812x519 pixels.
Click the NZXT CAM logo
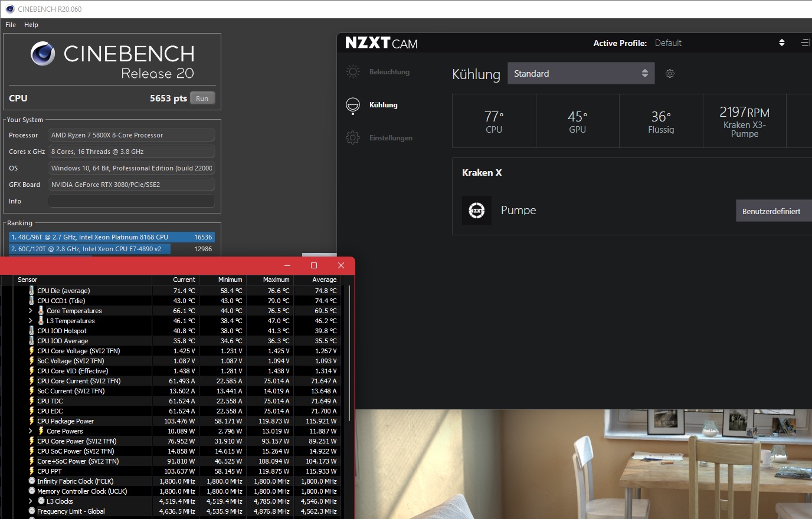[381, 43]
